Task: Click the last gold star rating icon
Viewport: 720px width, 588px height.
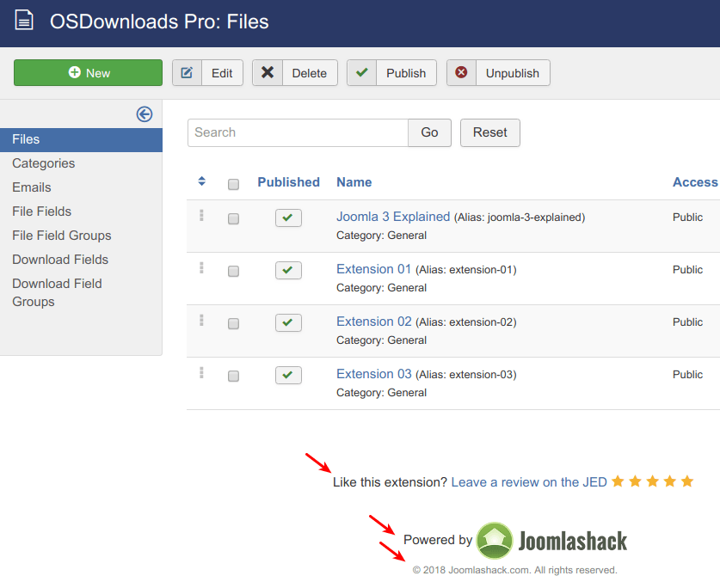Action: point(687,481)
